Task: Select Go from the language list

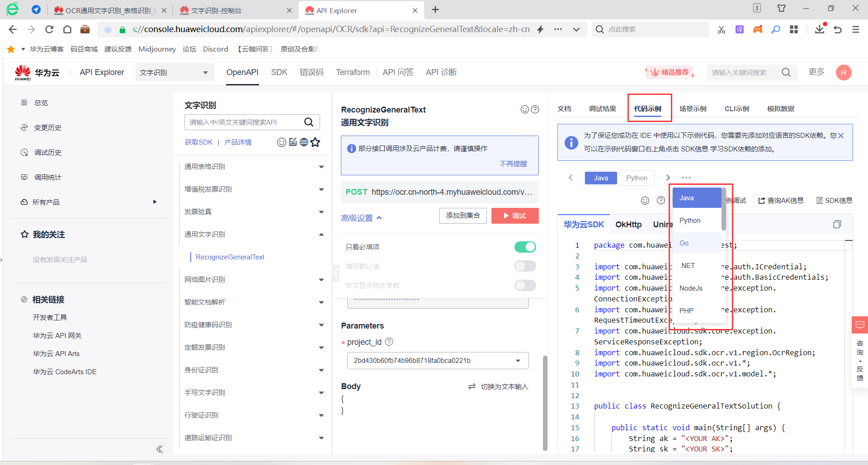Action: point(697,243)
